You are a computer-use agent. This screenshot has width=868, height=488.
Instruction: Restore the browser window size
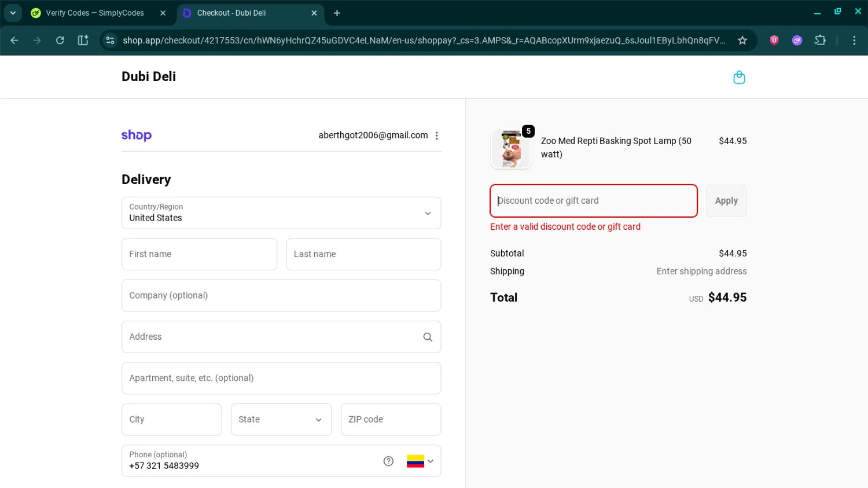coord(837,12)
